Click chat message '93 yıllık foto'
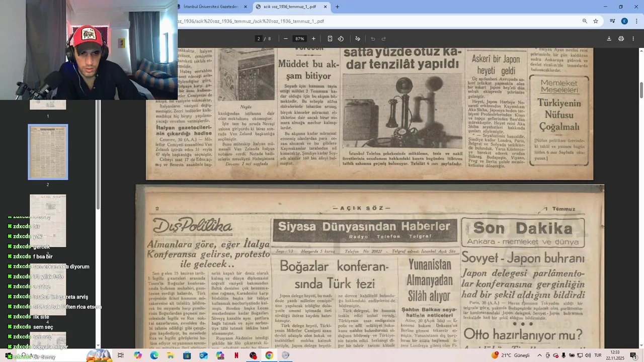Image resolution: width=644 pixels, height=362 pixels. [x=48, y=277]
